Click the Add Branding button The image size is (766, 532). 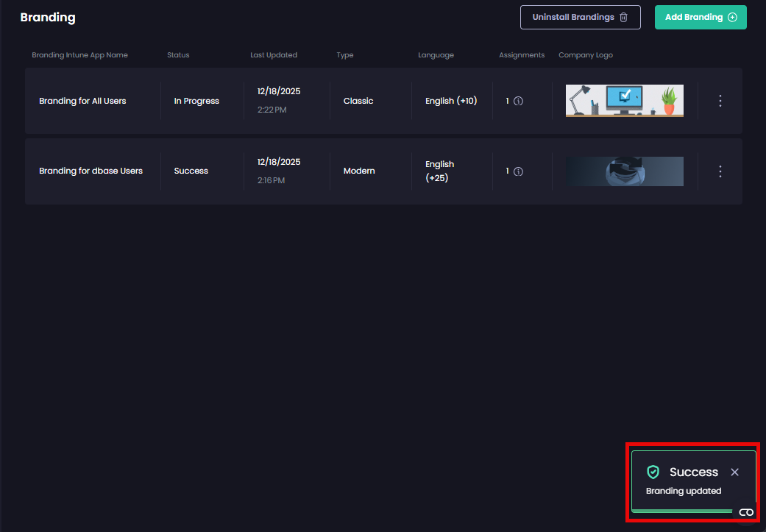tap(701, 17)
